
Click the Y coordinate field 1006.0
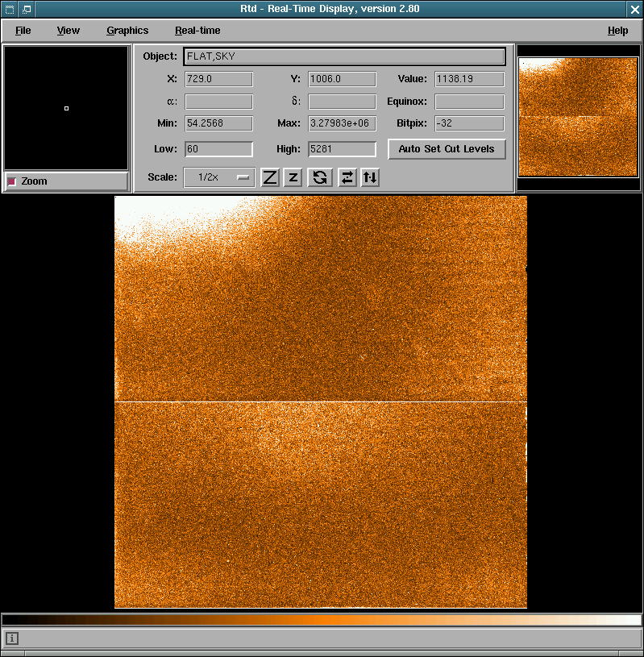pos(342,79)
